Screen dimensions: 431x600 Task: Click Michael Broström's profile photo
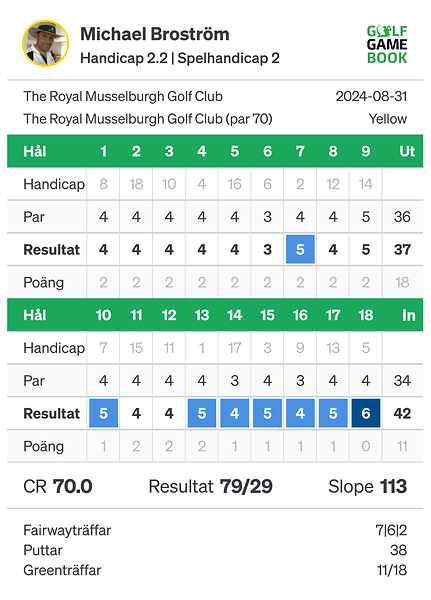click(x=46, y=44)
